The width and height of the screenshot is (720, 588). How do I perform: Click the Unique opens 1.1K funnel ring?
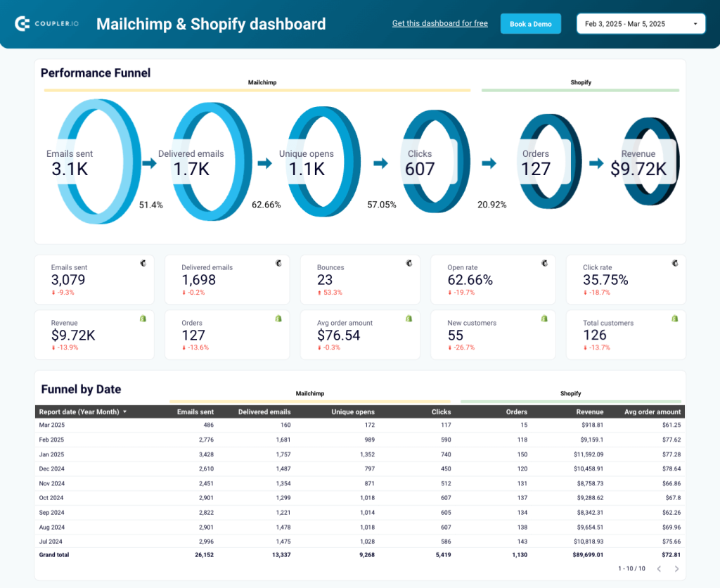(323, 162)
